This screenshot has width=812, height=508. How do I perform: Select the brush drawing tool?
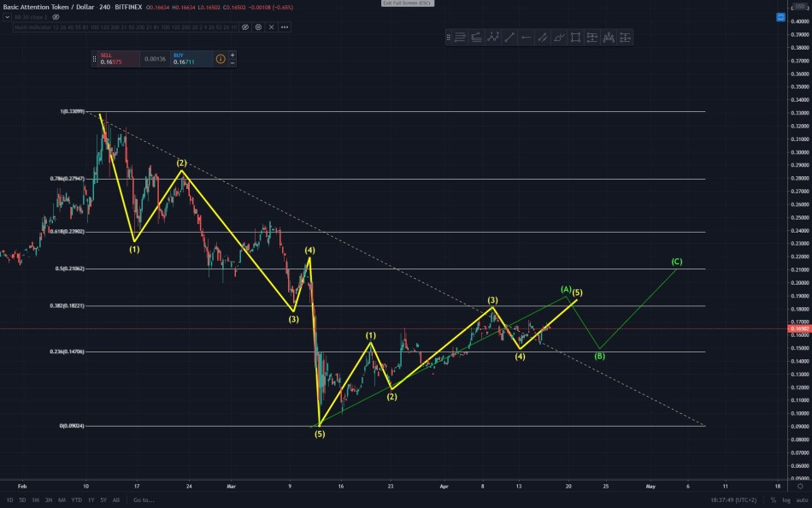[x=559, y=38]
